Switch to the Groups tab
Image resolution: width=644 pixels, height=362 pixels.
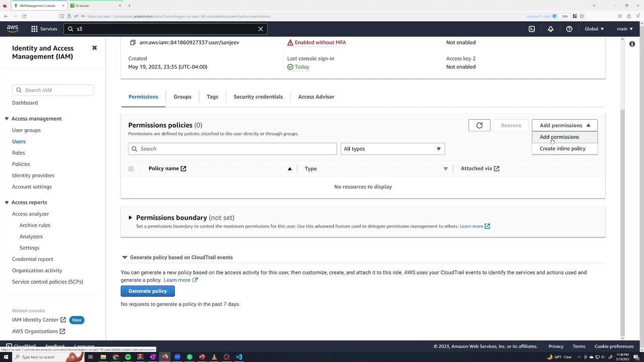(182, 97)
